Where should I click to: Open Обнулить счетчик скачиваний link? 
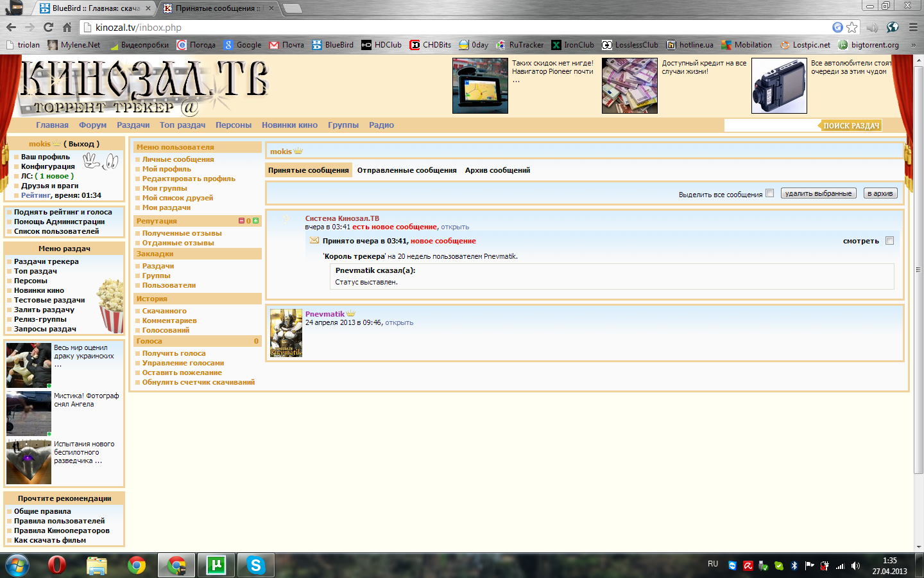tap(198, 382)
